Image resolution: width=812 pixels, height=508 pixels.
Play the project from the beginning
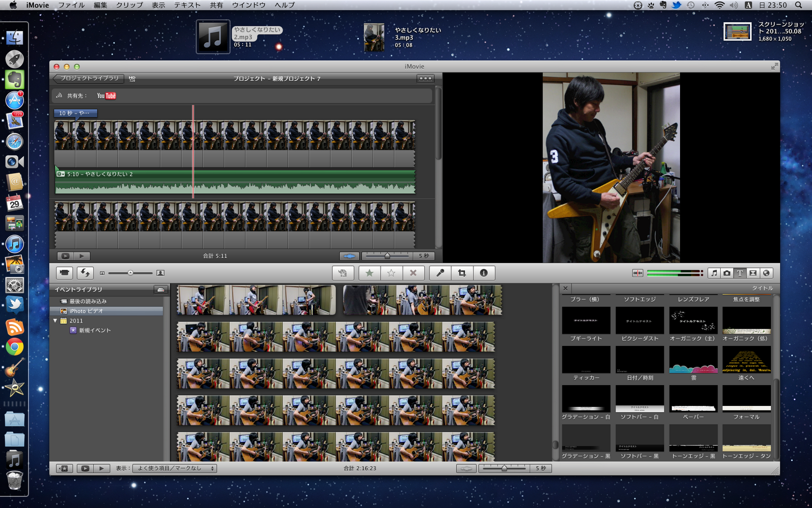click(x=82, y=256)
